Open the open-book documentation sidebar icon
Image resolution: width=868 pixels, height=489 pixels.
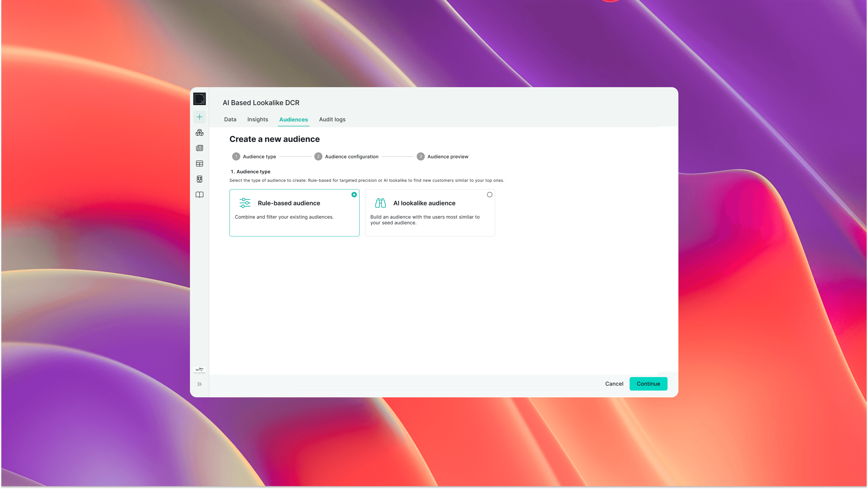coord(199,195)
